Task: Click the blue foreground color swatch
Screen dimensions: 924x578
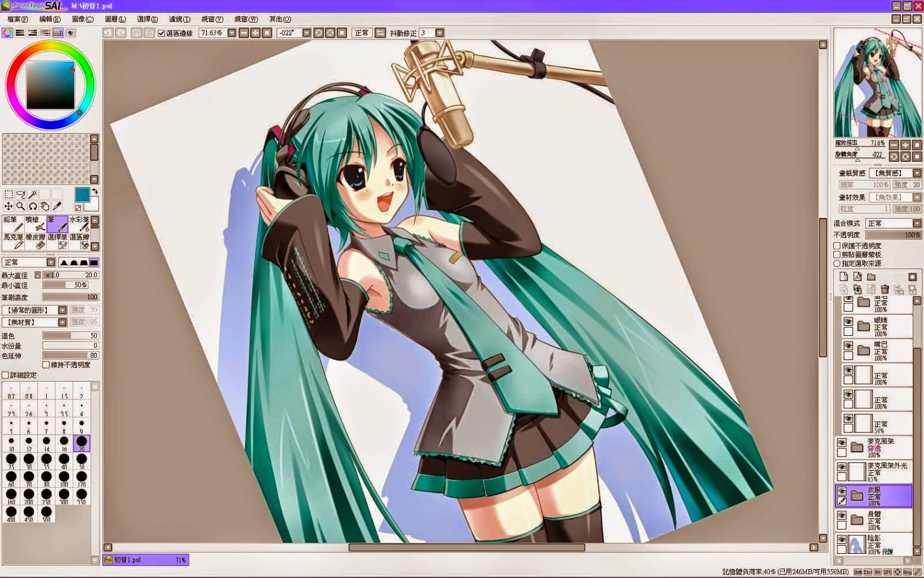Action: [x=83, y=194]
